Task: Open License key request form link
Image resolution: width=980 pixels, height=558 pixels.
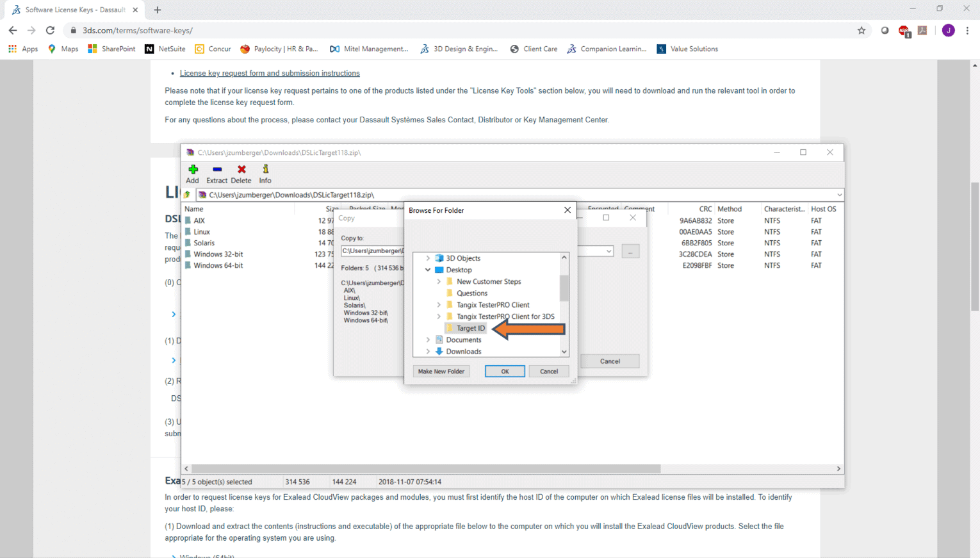Action: click(270, 73)
